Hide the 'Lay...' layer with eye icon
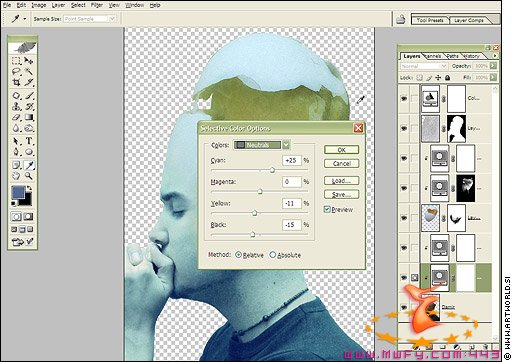512x362 pixels. pos(404,128)
